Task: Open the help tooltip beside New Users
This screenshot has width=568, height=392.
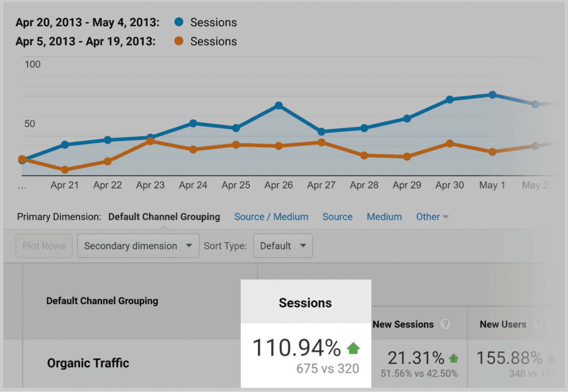Action: (538, 324)
